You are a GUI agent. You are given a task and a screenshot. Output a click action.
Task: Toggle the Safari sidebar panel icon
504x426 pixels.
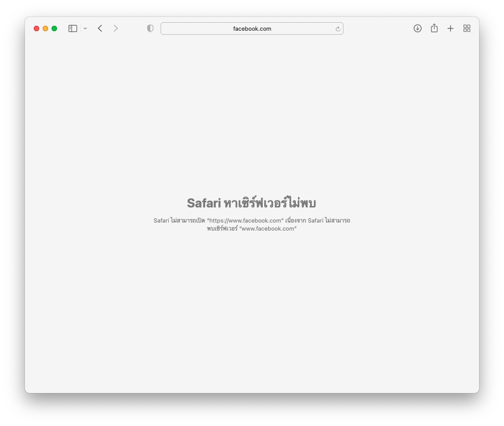click(x=73, y=28)
